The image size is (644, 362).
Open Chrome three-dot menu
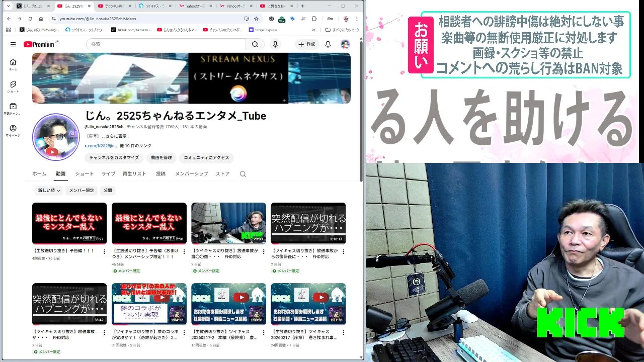(357, 19)
